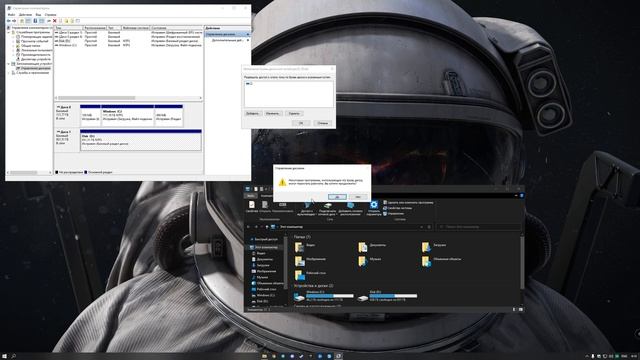Select the Disk (D:) row in volume list
Screen dimensions: 640x360
129,41
